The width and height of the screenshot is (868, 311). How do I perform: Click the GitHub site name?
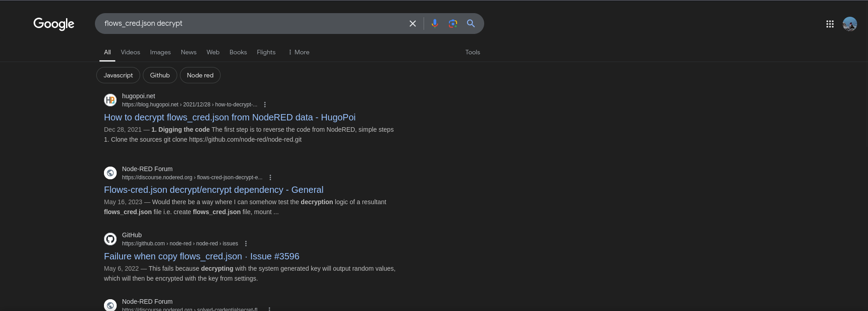point(132,235)
